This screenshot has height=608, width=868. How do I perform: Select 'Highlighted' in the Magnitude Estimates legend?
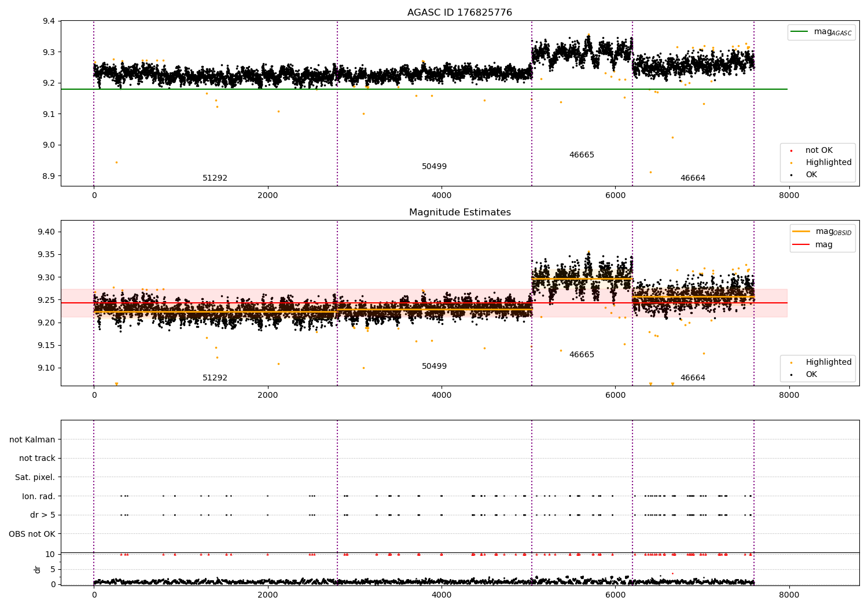(x=829, y=362)
